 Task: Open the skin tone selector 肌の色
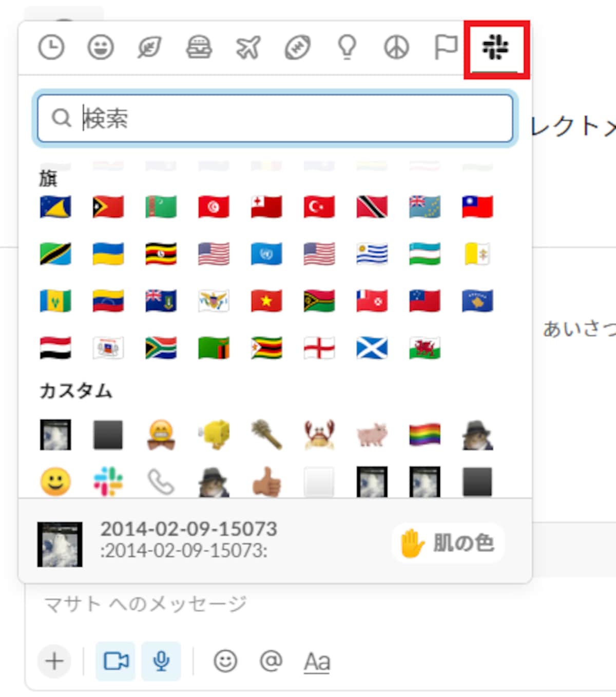448,543
